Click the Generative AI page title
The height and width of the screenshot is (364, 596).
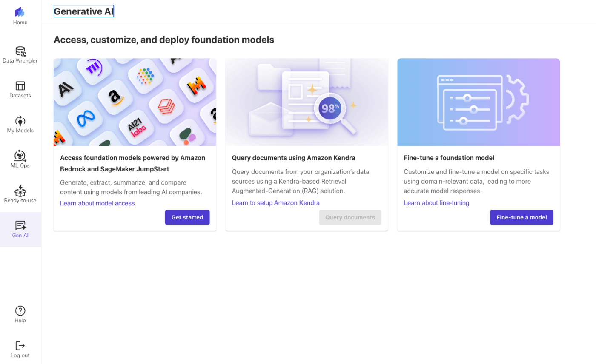click(x=84, y=11)
